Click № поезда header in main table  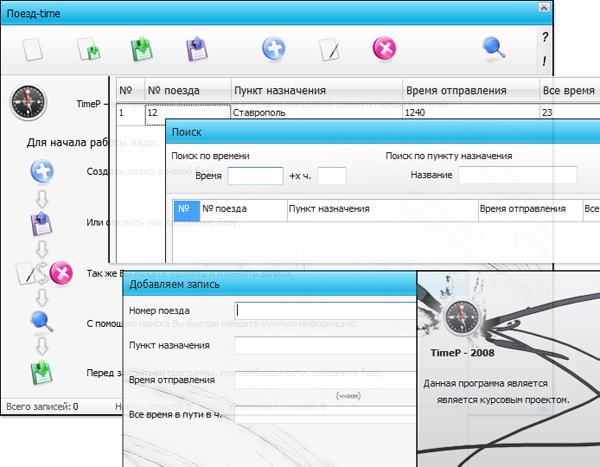pos(188,91)
